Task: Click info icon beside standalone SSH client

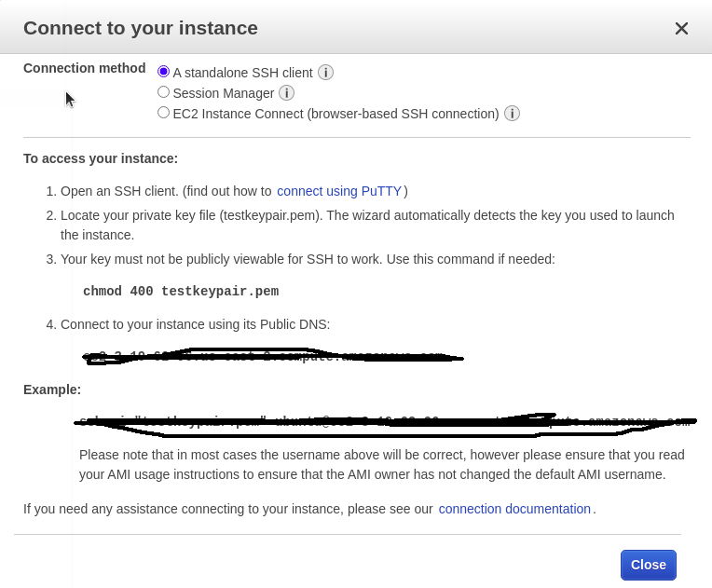Action: click(325, 72)
